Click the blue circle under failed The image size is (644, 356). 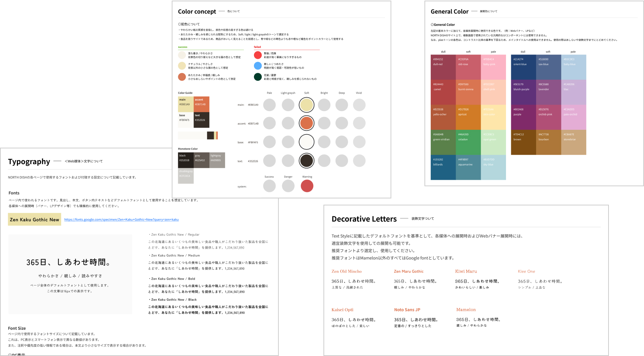click(258, 66)
